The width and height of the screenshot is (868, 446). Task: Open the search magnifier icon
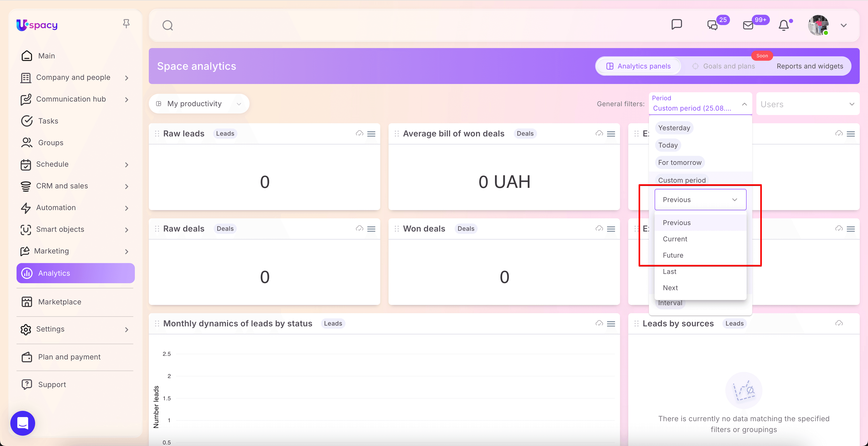[x=167, y=25]
